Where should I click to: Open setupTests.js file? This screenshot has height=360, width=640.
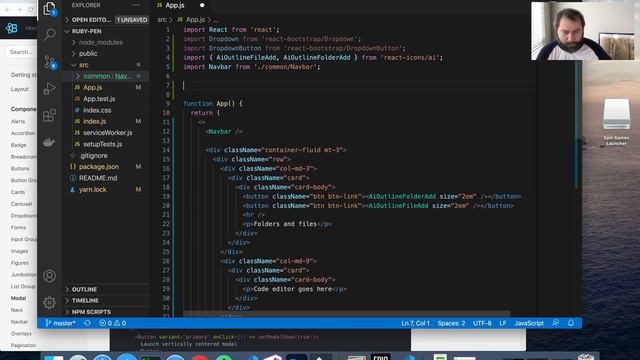click(x=107, y=144)
